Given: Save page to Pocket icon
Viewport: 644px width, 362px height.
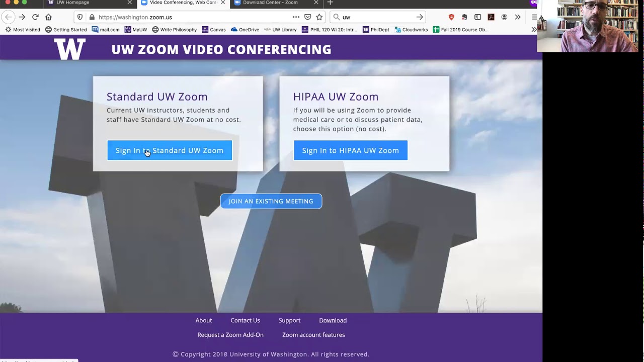Looking at the screenshot, I should pyautogui.click(x=307, y=17).
